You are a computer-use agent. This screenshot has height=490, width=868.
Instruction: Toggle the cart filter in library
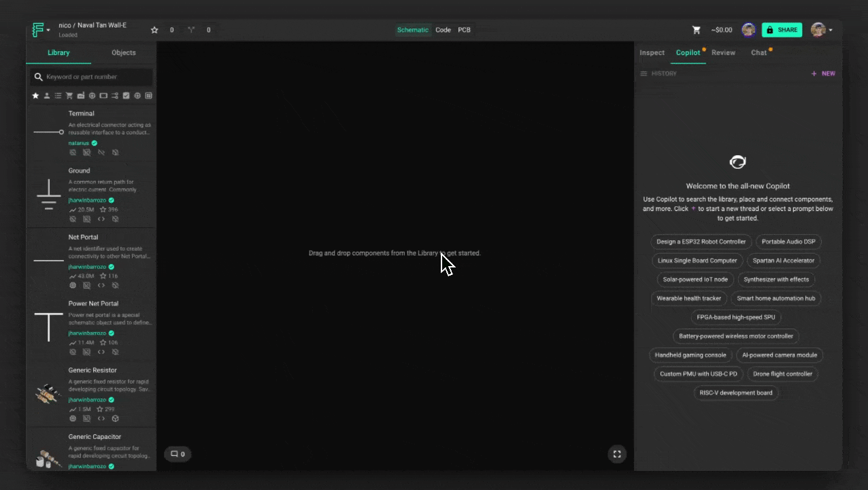[69, 96]
